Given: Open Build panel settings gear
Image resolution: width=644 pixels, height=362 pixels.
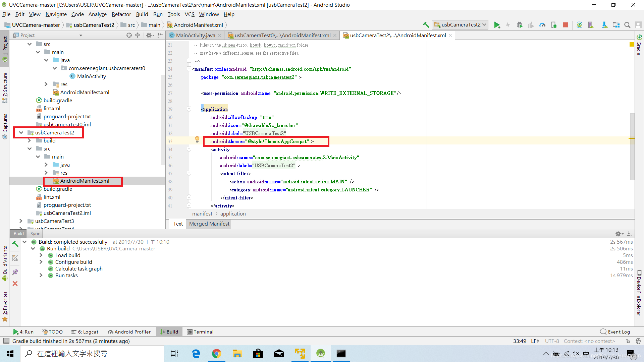Looking at the screenshot, I should tap(619, 234).
